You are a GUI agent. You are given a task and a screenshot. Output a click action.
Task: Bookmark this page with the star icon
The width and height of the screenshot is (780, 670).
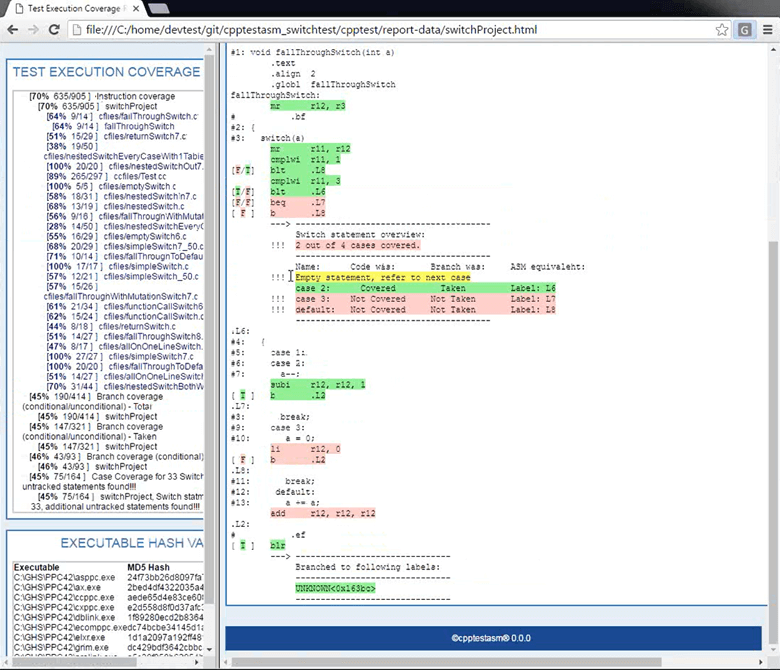click(x=722, y=30)
